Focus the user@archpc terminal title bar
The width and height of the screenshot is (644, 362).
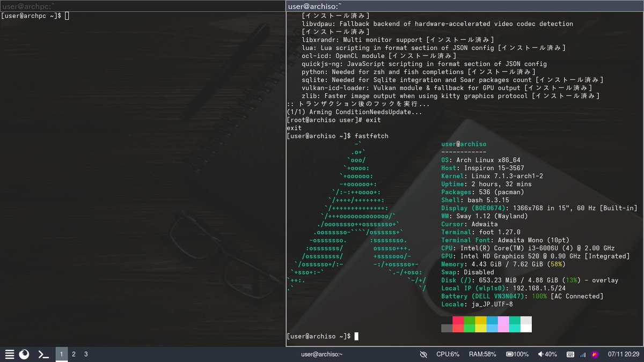142,5
